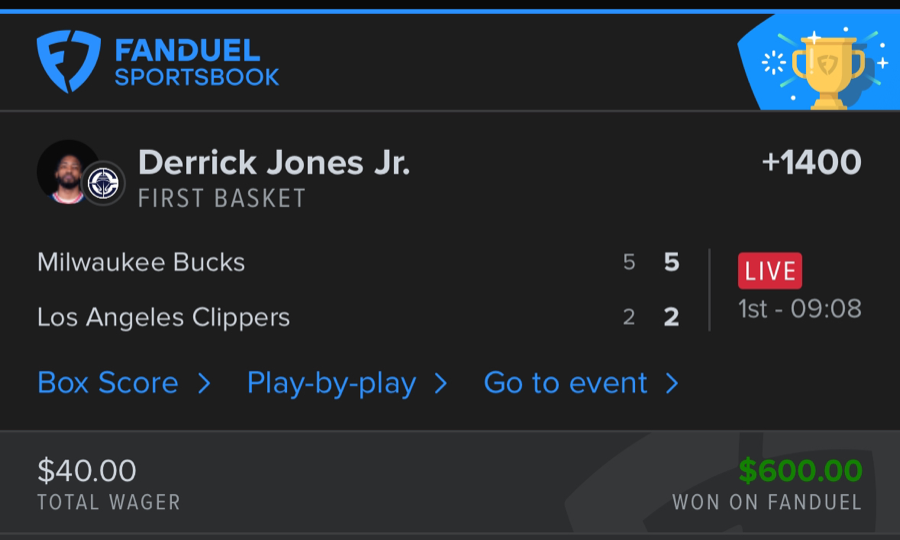This screenshot has width=900, height=540.
Task: Click the Clippers team logo badge
Action: click(x=104, y=183)
